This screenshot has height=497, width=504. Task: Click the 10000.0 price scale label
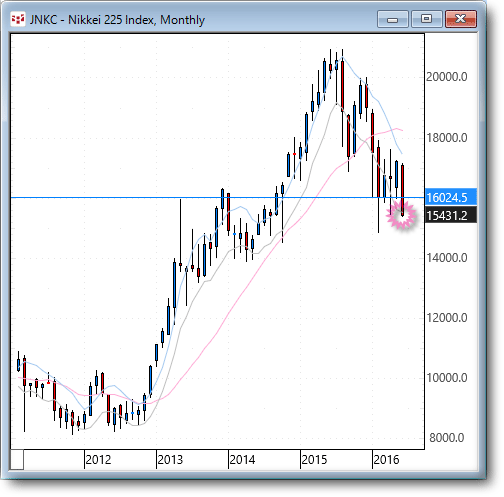tap(447, 378)
